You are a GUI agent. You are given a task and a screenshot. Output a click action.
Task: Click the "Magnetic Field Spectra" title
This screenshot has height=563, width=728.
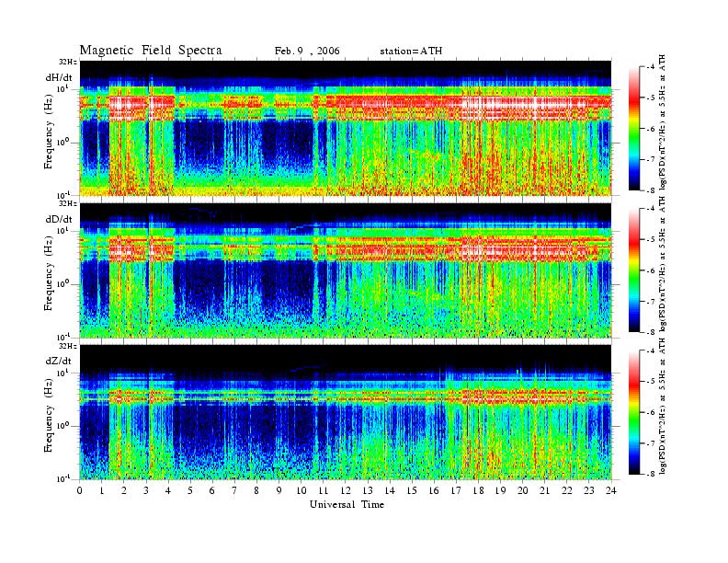click(151, 51)
